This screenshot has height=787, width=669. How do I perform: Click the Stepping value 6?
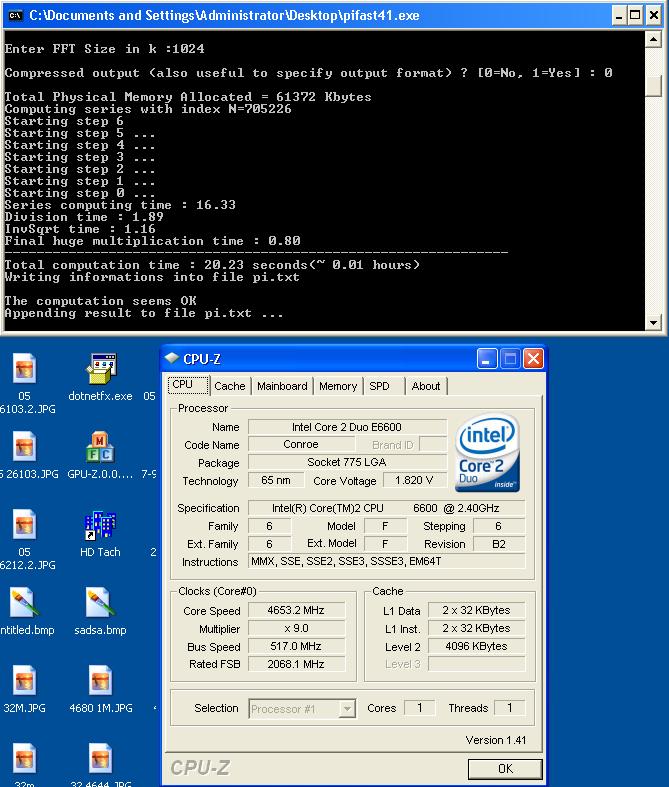(x=499, y=526)
